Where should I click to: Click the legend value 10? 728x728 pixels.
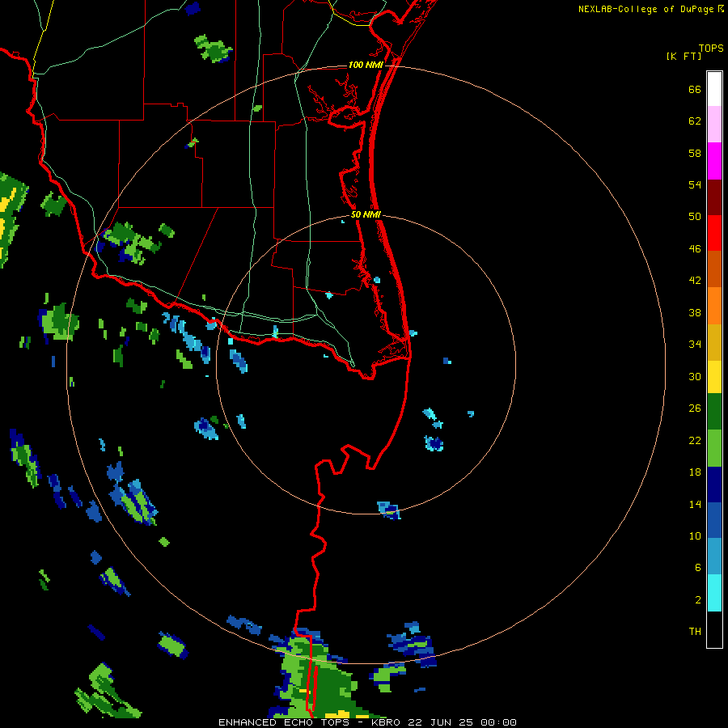[x=695, y=535]
